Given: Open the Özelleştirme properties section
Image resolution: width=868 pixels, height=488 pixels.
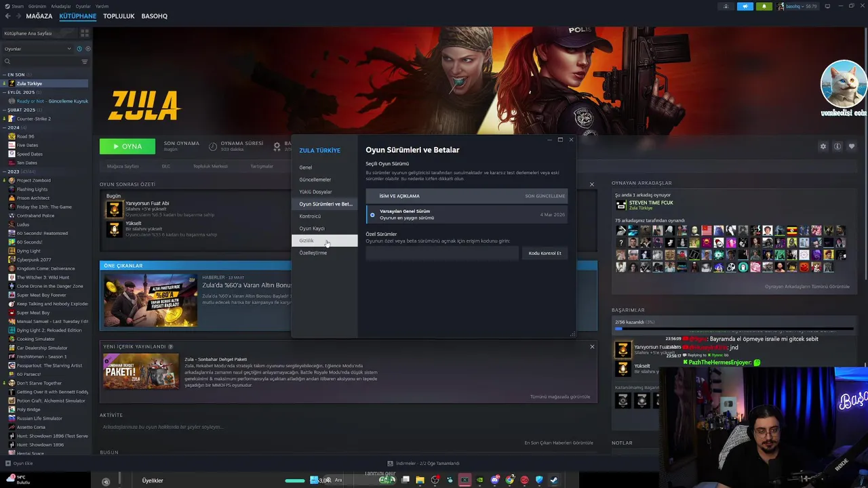Looking at the screenshot, I should (313, 253).
